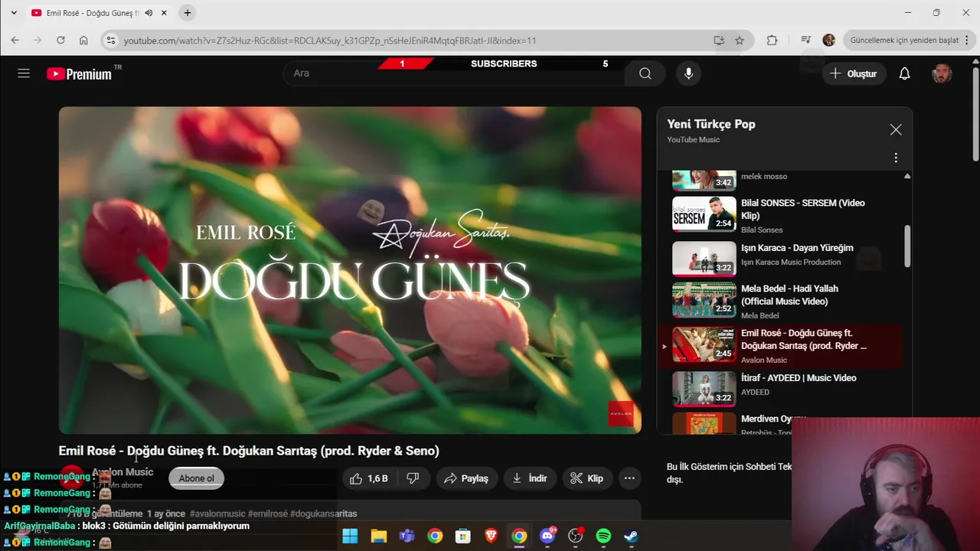Click the Ara search field
980x551 pixels.
[454, 73]
